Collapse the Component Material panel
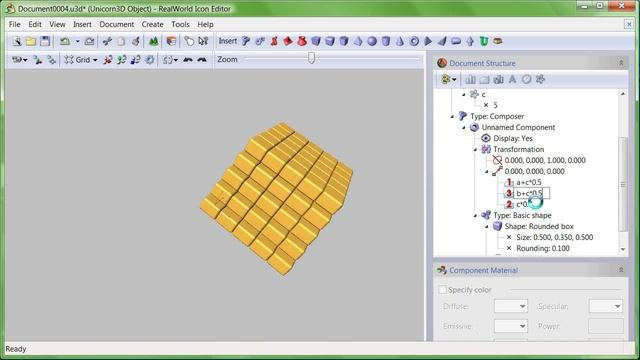This screenshot has height=360, width=640. [621, 270]
